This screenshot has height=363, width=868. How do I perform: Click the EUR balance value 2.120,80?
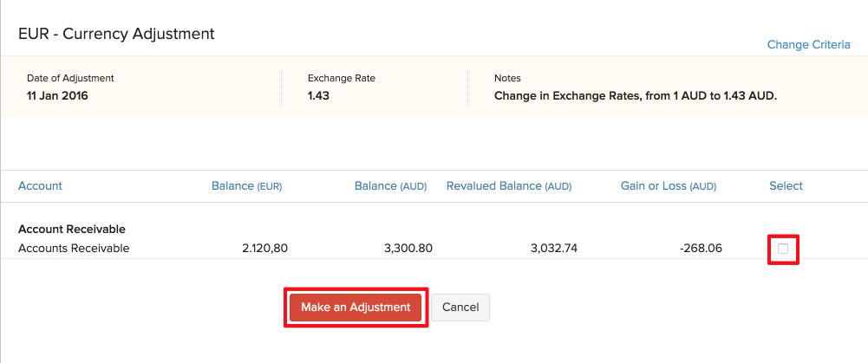pyautogui.click(x=264, y=249)
